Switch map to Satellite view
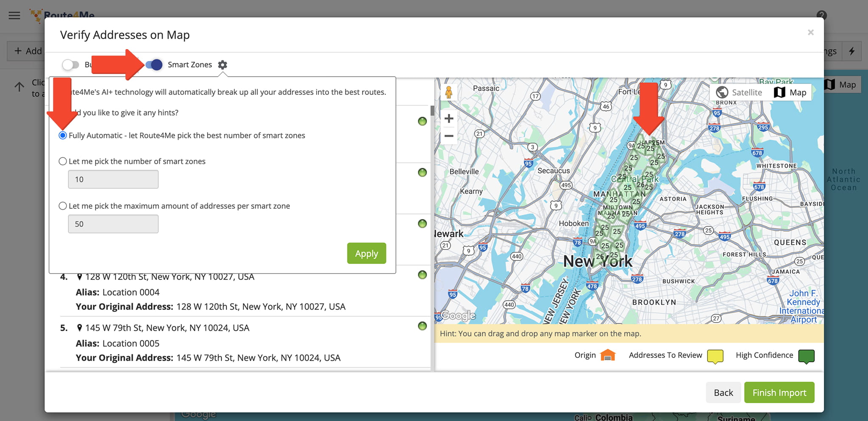The width and height of the screenshot is (868, 421). [x=739, y=92]
